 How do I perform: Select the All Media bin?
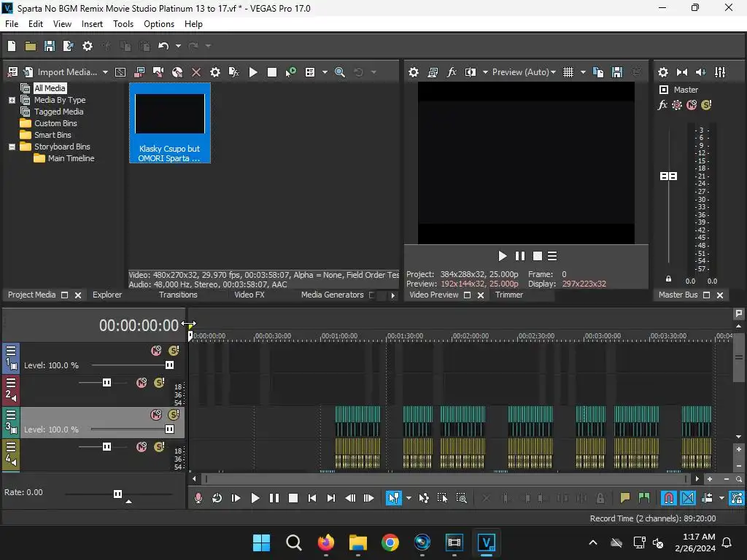click(50, 88)
